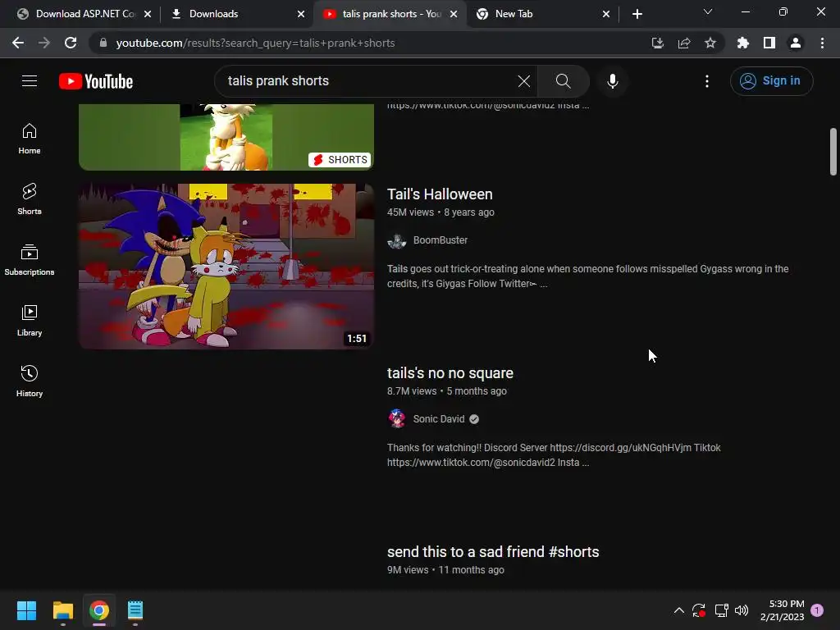Reload the page
Viewport: 840px width, 630px height.
point(71,43)
